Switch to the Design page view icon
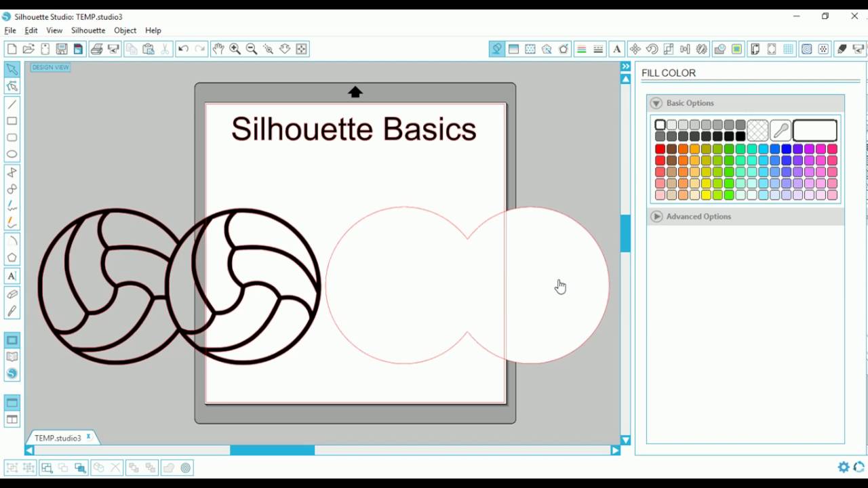The height and width of the screenshot is (488, 868). tap(12, 340)
